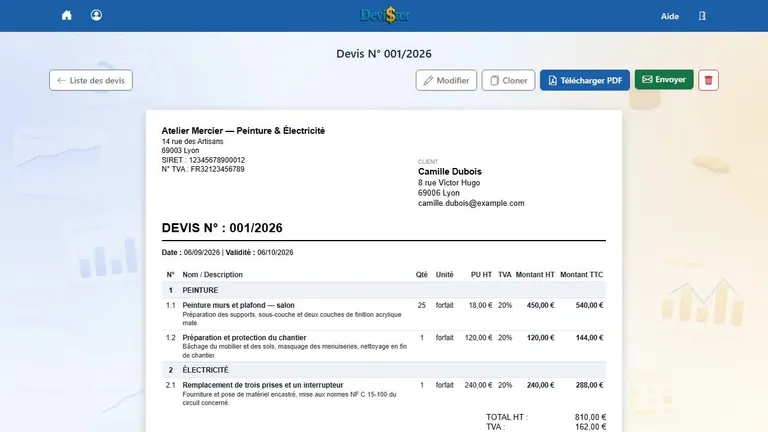Click the page title Devis N° 001/2026
The image size is (768, 432).
pyautogui.click(x=384, y=54)
